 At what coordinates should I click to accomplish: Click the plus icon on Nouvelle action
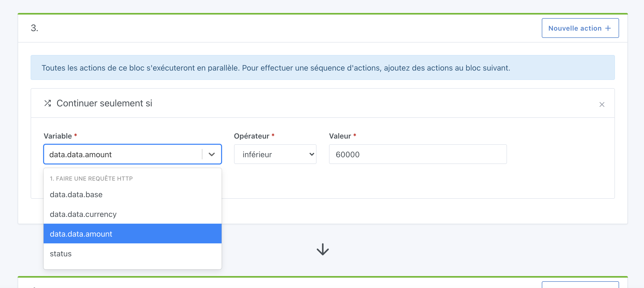pyautogui.click(x=608, y=28)
